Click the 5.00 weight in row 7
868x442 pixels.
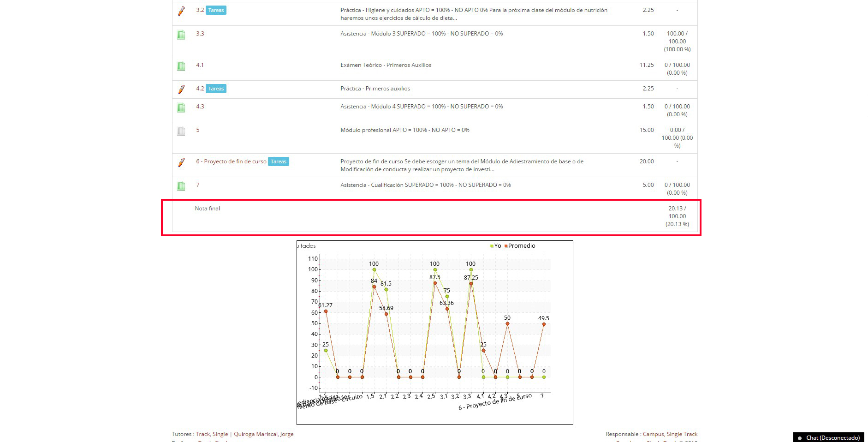click(648, 185)
